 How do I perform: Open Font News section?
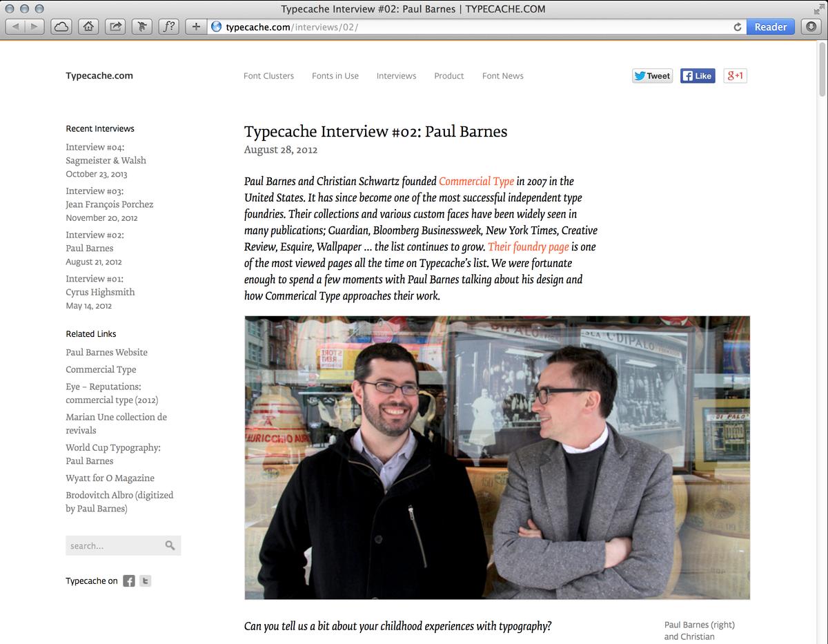[502, 76]
